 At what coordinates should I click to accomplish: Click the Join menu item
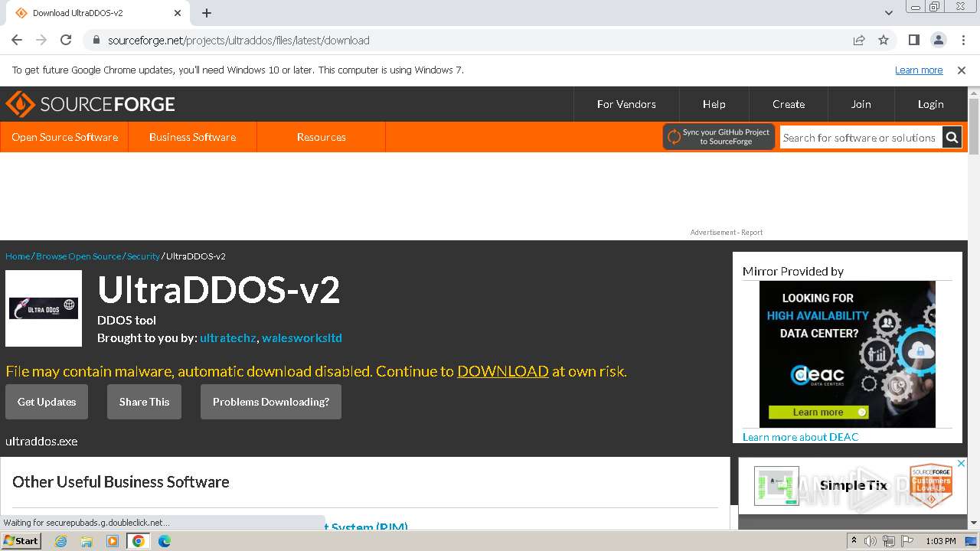[x=861, y=104]
